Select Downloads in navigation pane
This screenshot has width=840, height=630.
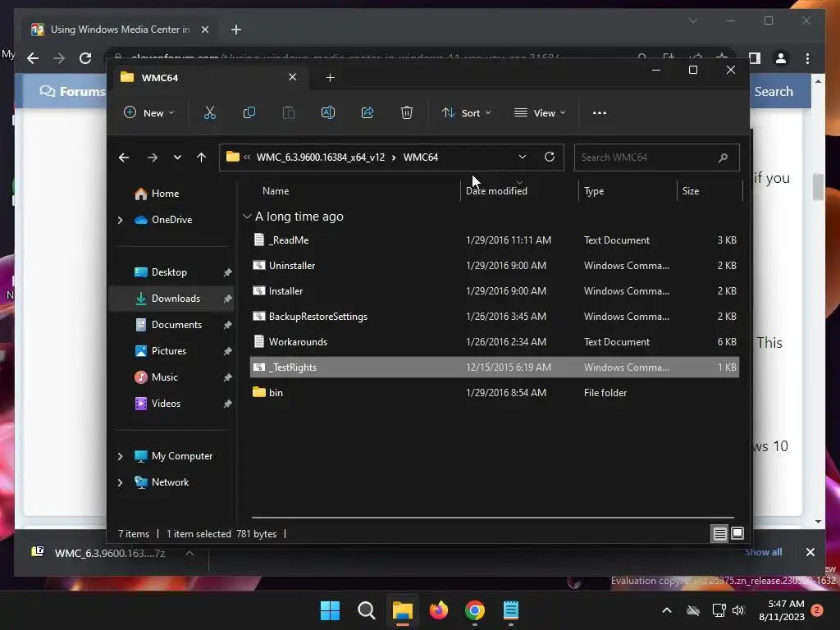tap(172, 299)
